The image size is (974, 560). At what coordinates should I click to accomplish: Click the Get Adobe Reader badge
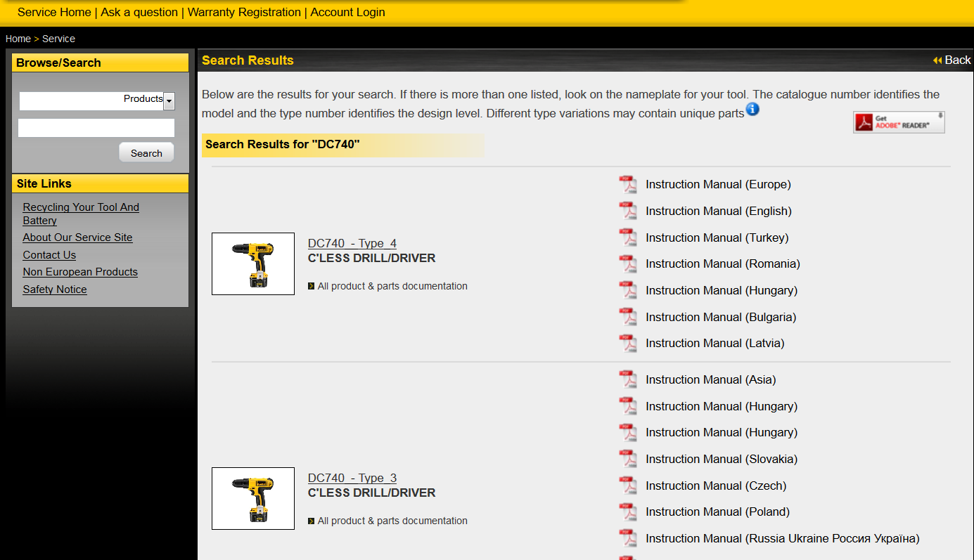[899, 122]
